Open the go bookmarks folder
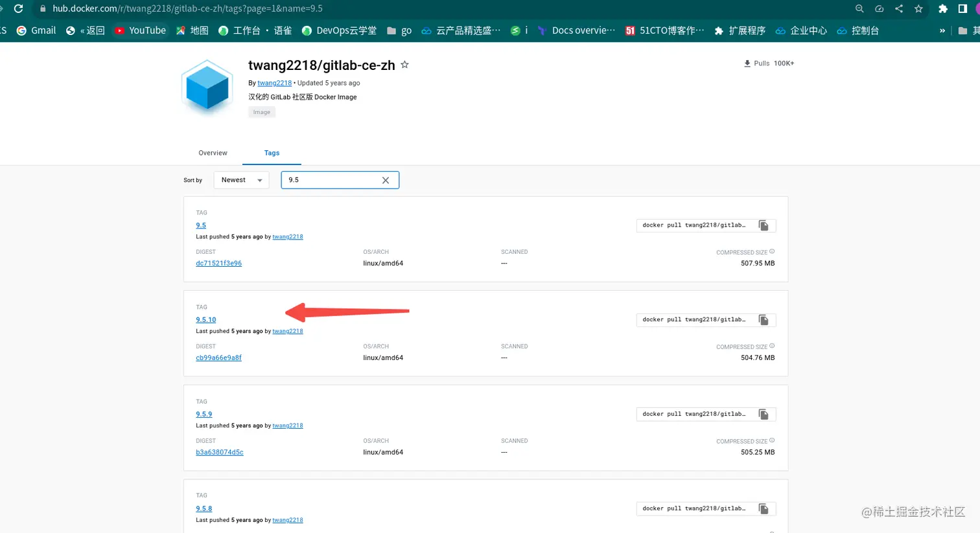Viewport: 980px width, 533px height. tap(399, 30)
